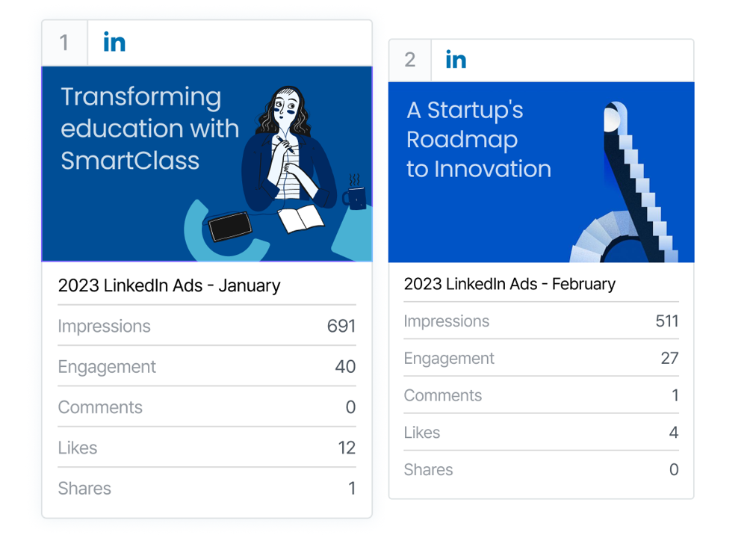Open the SmartClass ad creative image
The image size is (756, 538).
[x=207, y=163]
